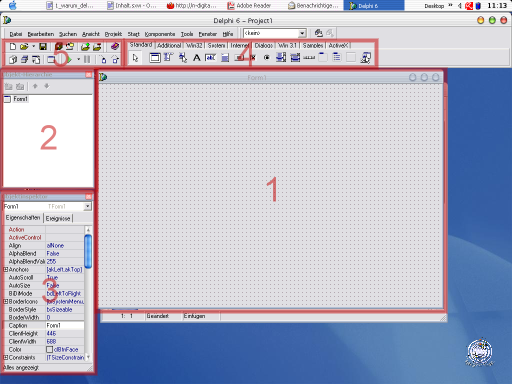The height and width of the screenshot is (384, 512).
Task: Open the Projekt menu
Action: [113, 34]
